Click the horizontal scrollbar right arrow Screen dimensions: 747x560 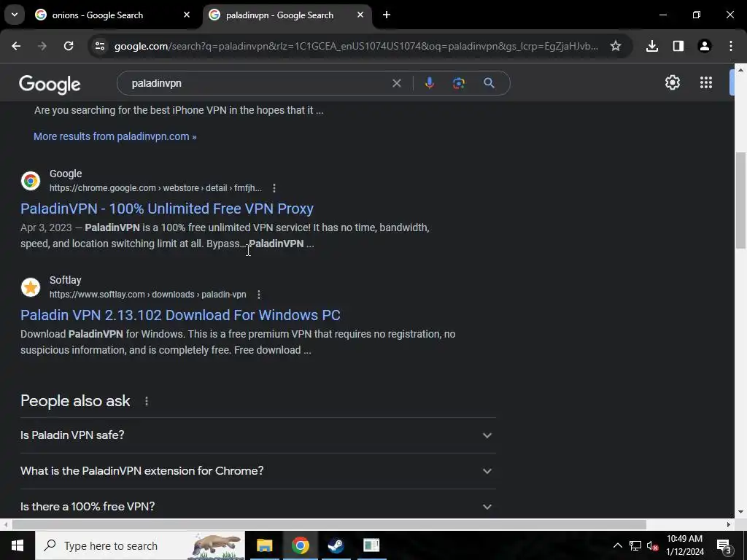729,524
